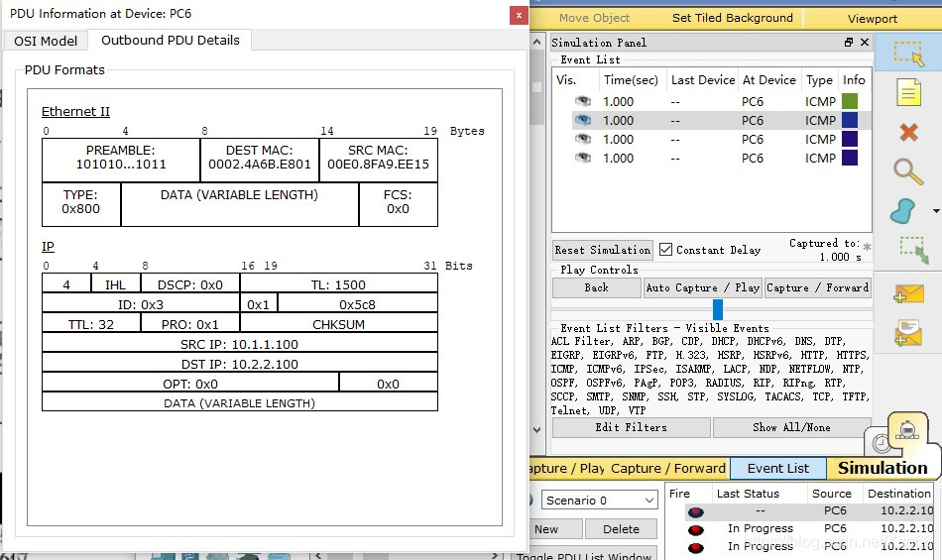Close the PDU Information dialog

tap(519, 15)
